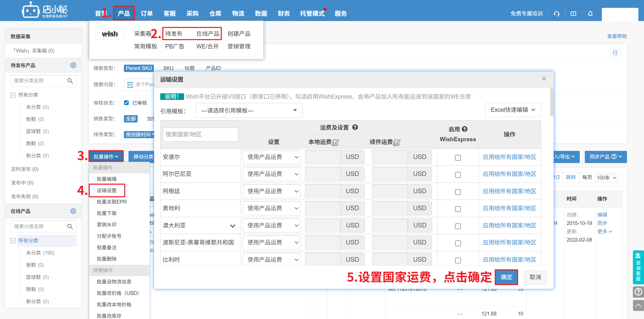
Task: Open settings gear for 在线产品 section
Action: [73, 211]
